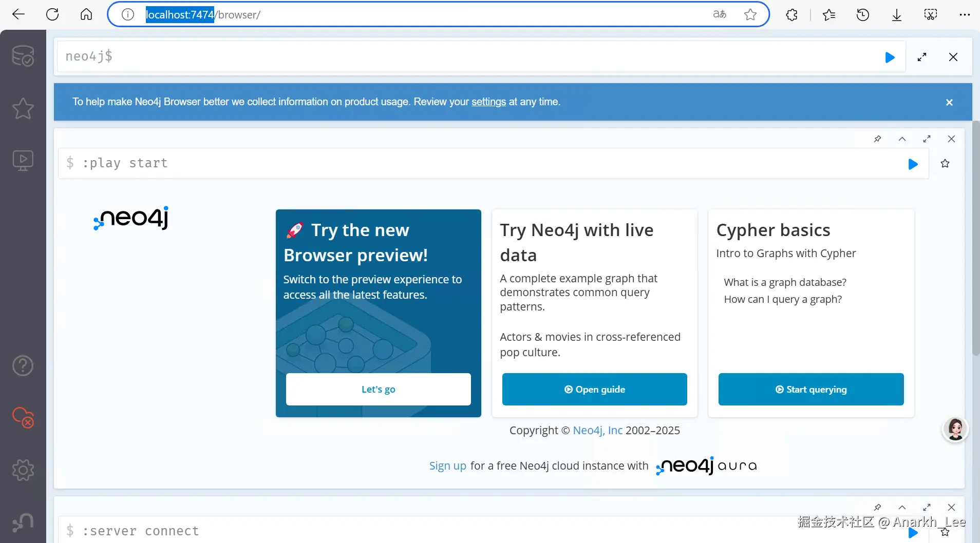This screenshot has width=980, height=543.
Task: Fullscreen the :play start frame
Action: pyautogui.click(x=927, y=139)
